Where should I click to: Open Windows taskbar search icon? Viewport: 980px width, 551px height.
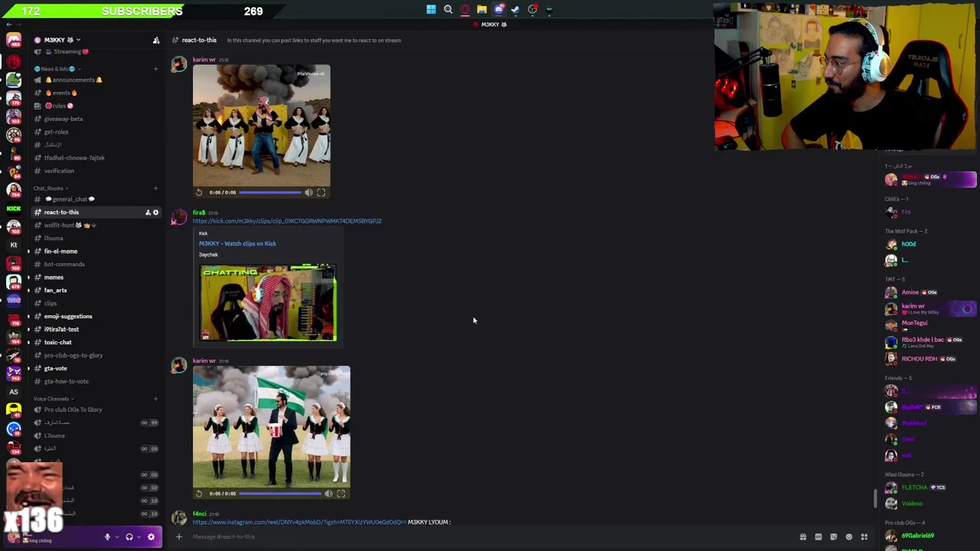coord(448,10)
